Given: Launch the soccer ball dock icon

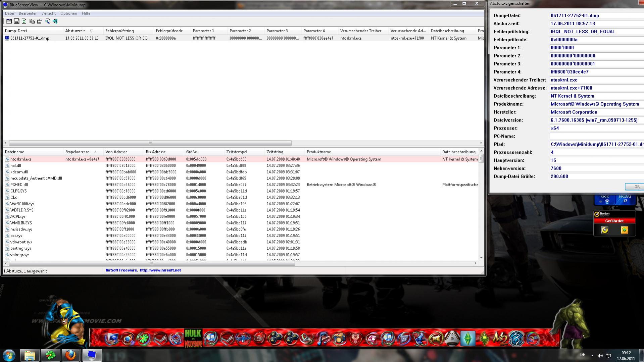Looking at the screenshot, I should (x=452, y=339).
